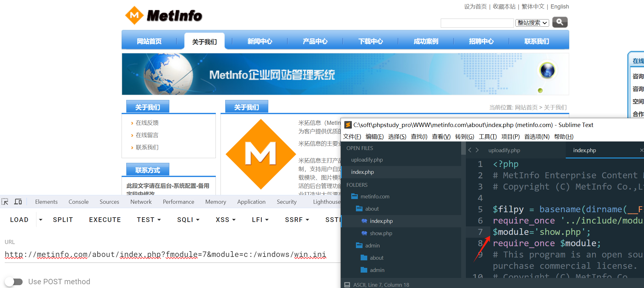Click the Sublime status bar panel icon

[347, 285]
